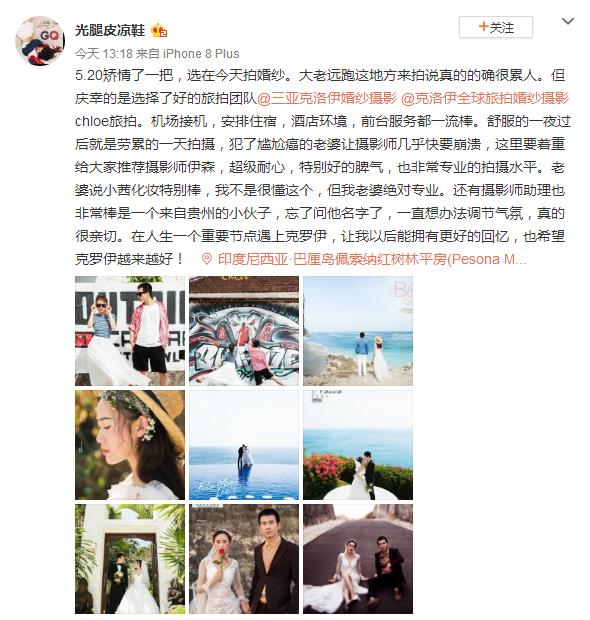Image resolution: width=590 pixels, height=620 pixels.
Task: Open the infinity pool kiss photo
Action: [244, 445]
